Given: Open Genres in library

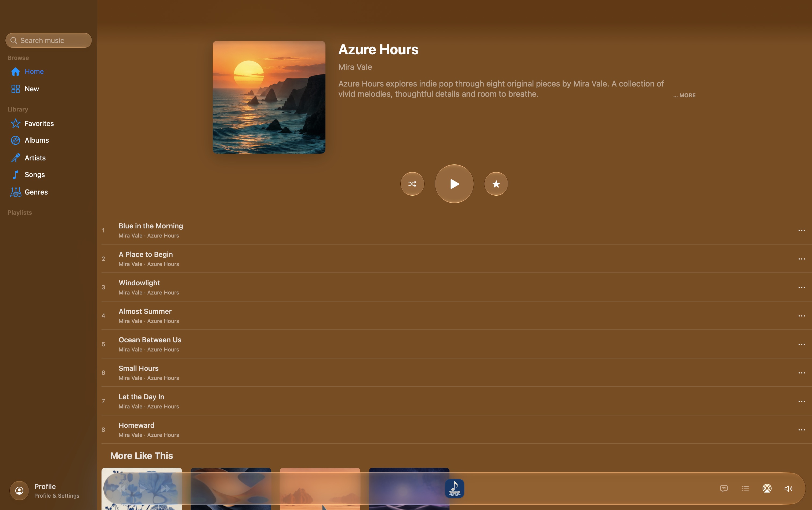Looking at the screenshot, I should [49, 192].
